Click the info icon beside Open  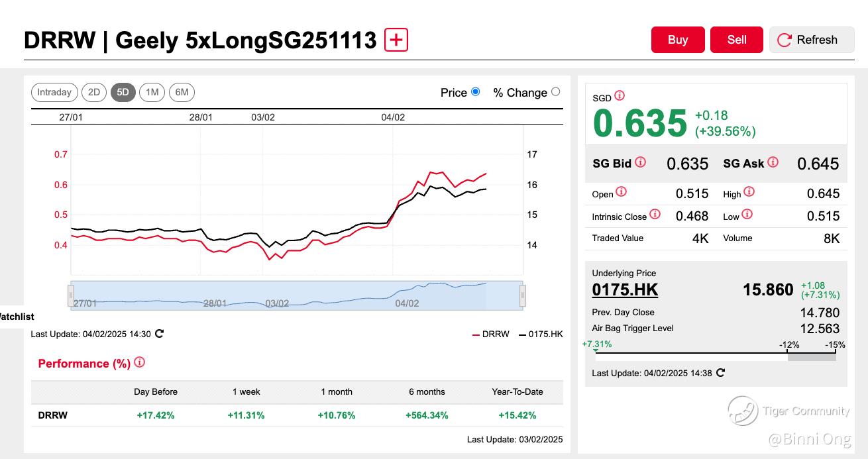[621, 192]
